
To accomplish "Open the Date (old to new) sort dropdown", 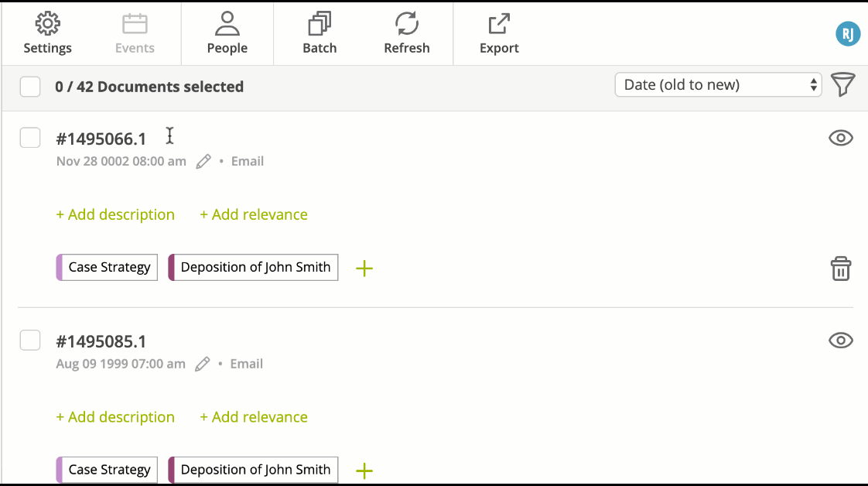I will coord(718,84).
